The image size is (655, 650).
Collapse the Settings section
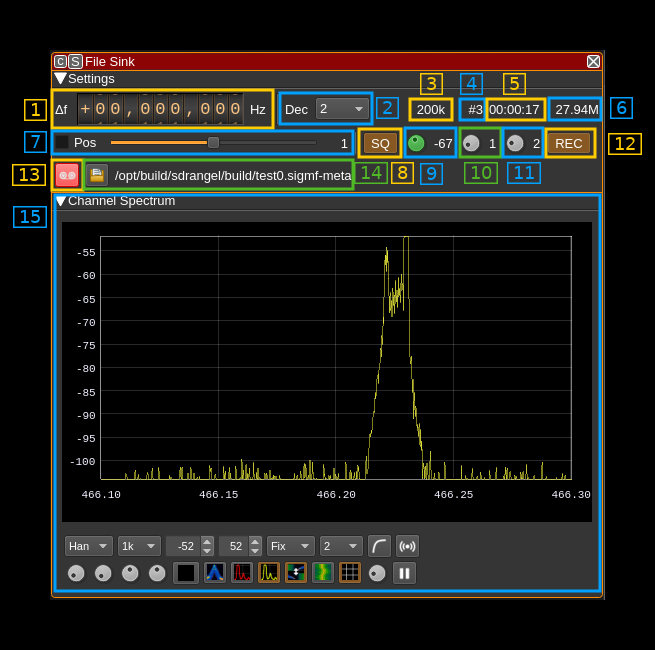click(x=61, y=79)
